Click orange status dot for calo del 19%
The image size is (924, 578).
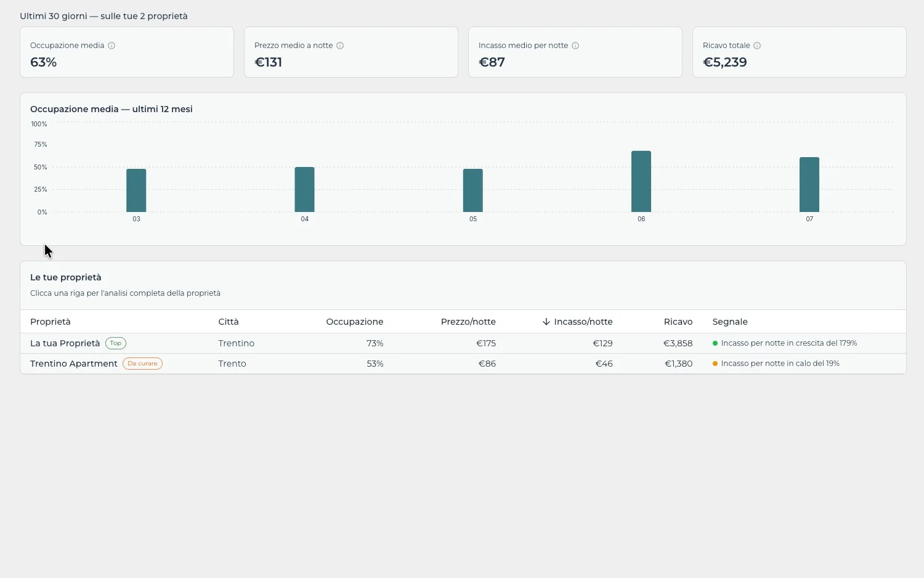[x=715, y=364]
